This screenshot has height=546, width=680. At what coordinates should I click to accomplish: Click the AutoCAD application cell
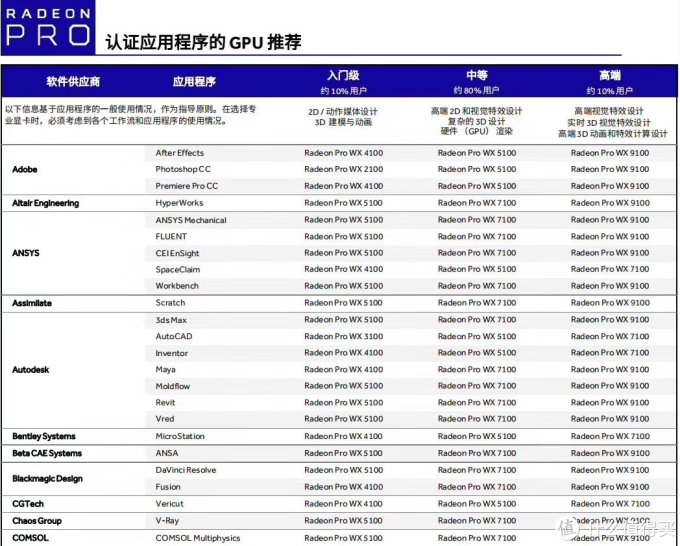[173, 336]
